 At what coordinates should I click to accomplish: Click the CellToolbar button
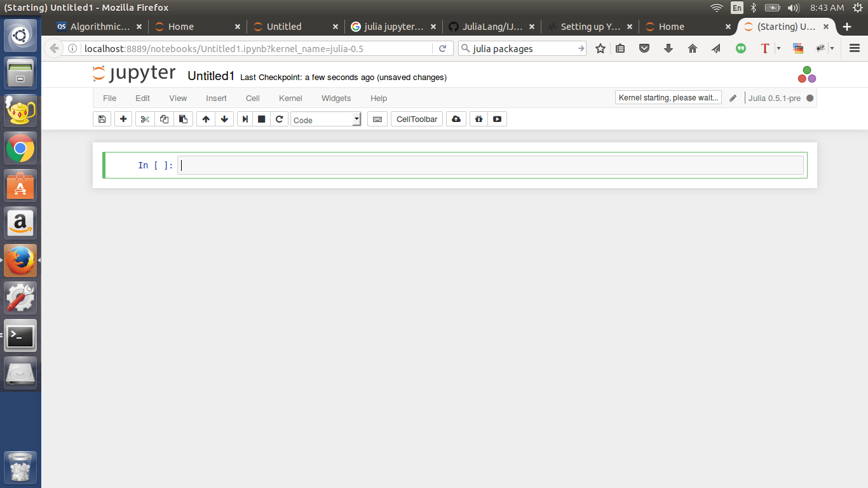(417, 119)
